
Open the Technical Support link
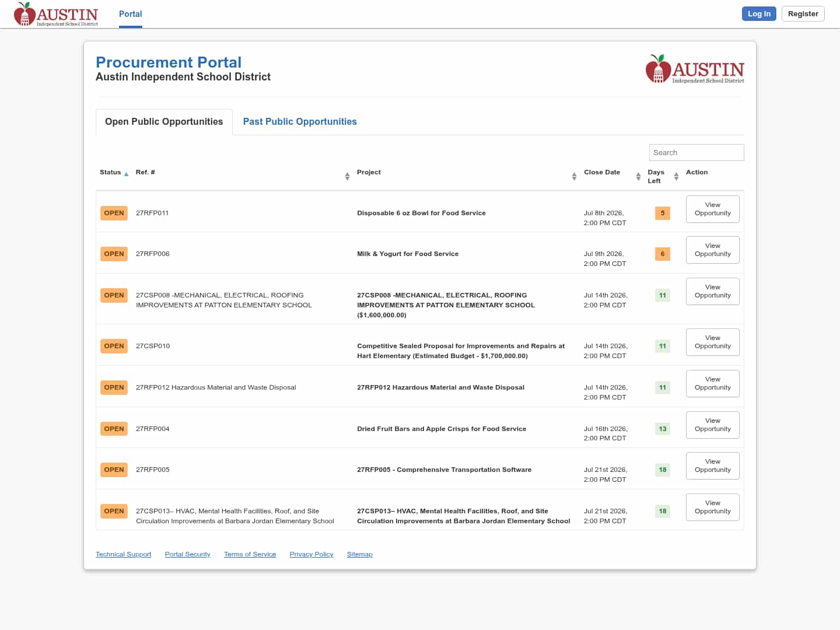123,554
